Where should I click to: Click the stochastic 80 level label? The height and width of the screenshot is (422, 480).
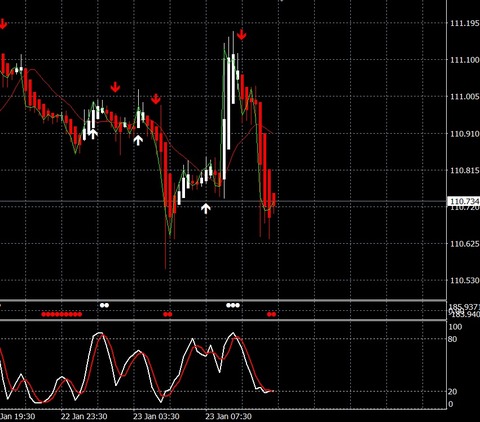452,339
